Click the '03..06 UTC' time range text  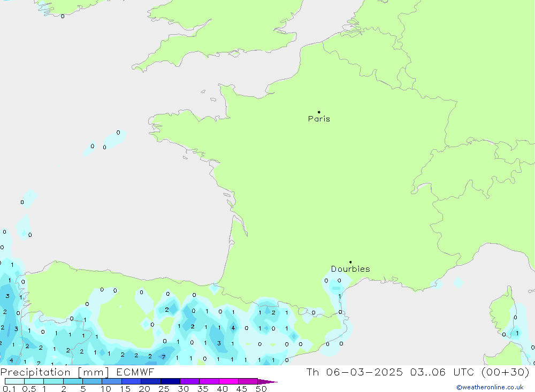tap(444, 372)
